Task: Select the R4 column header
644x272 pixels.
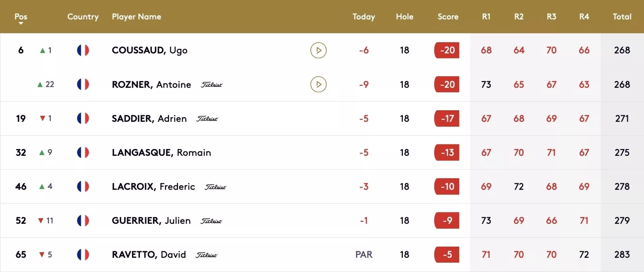Action: [x=584, y=17]
